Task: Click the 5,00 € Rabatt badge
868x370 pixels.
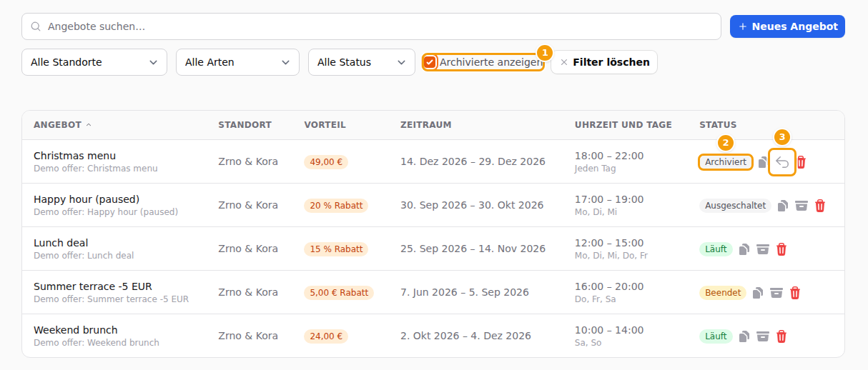Action: (339, 293)
